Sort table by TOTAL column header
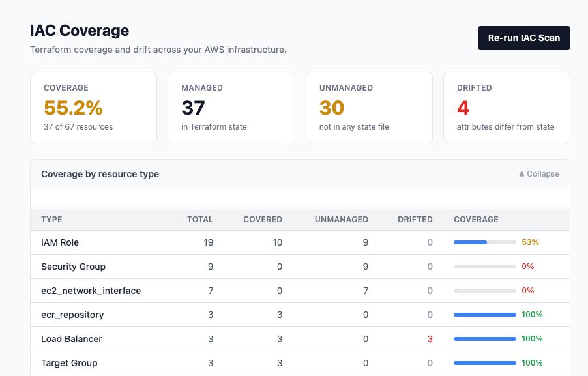 pos(200,220)
